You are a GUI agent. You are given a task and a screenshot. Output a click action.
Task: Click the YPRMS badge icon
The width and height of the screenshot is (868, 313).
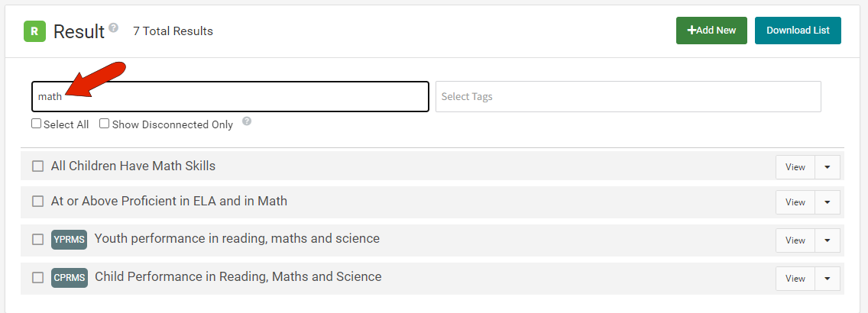point(70,240)
